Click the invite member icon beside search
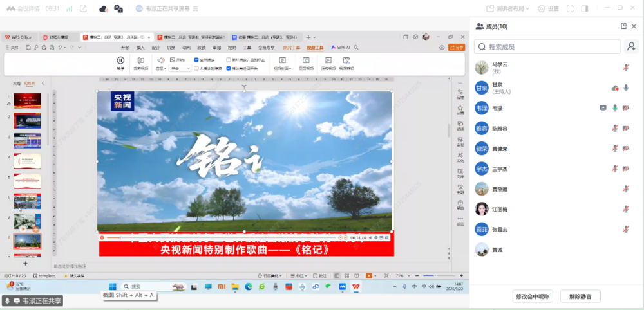Image resolution: width=644 pixels, height=310 pixels. (631, 46)
